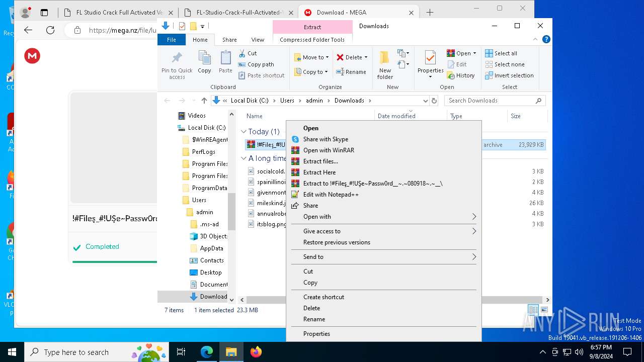Click Copy path in Clipboard group
Image resolution: width=644 pixels, height=362 pixels.
(x=256, y=64)
